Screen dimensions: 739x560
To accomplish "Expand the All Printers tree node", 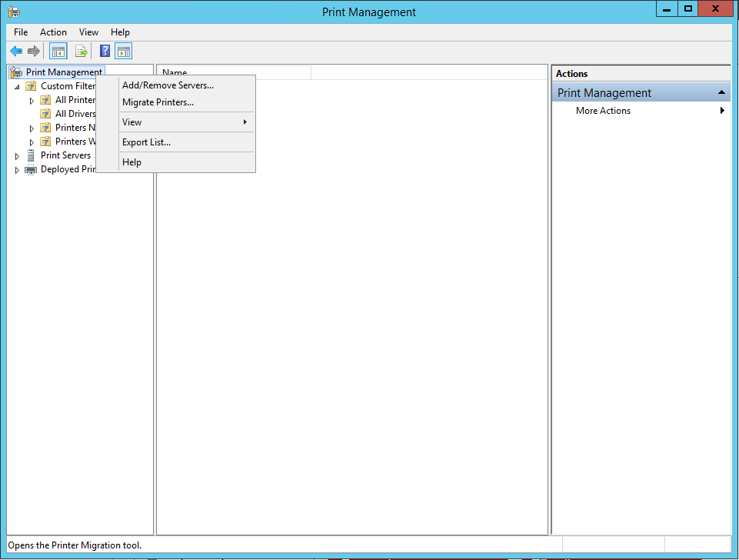I will click(32, 101).
